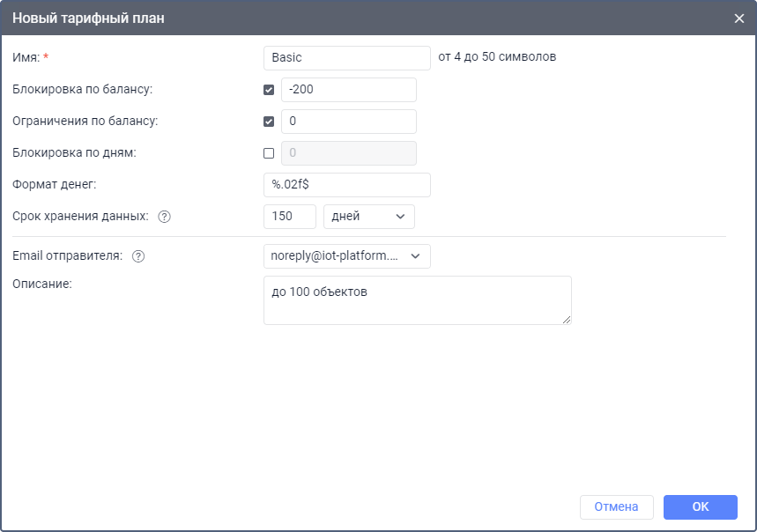Screen dimensions: 757x532
Task: Confirm the plan with OK button
Action: [x=701, y=507]
